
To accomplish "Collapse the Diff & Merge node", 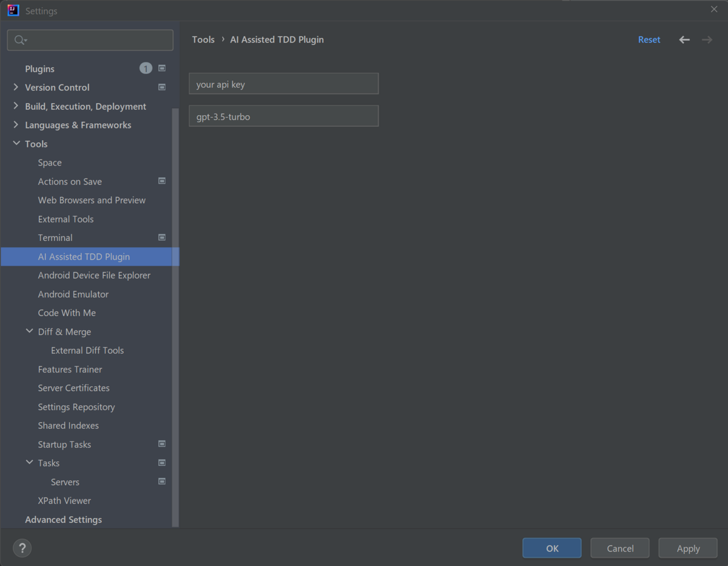I will click(x=29, y=331).
